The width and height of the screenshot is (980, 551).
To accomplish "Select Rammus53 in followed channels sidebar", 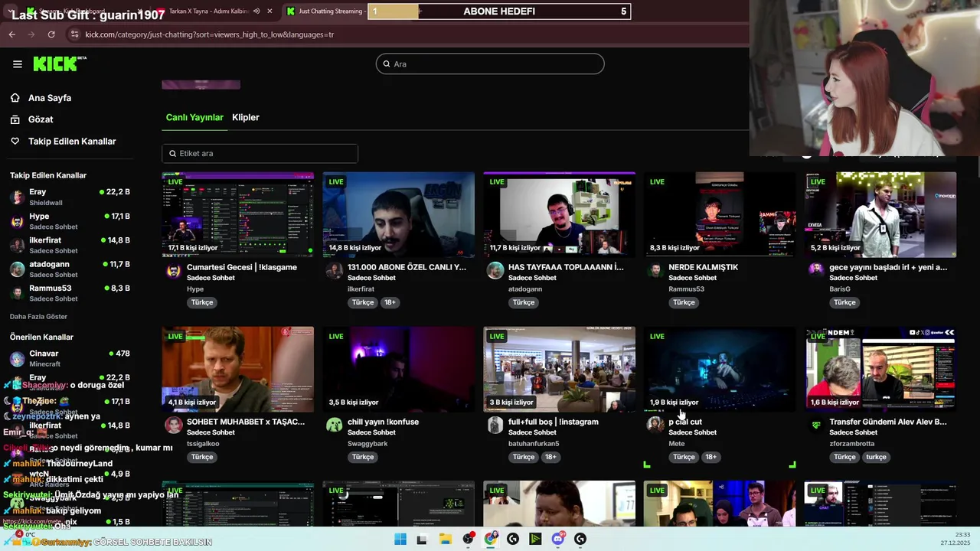I will coord(70,293).
